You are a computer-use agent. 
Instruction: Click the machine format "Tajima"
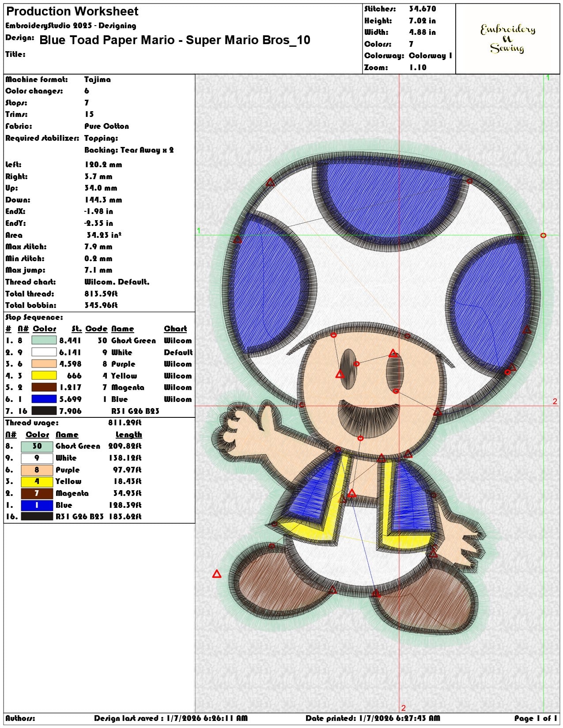click(x=98, y=79)
